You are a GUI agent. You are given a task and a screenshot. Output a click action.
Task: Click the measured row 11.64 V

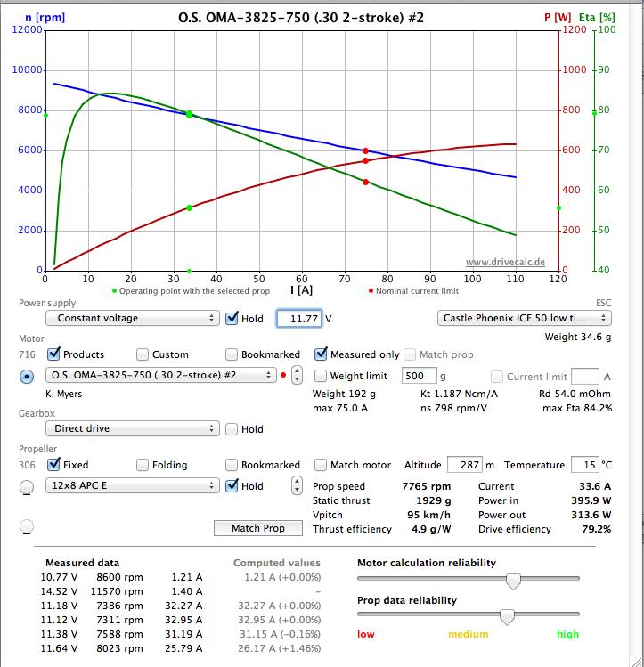122,648
